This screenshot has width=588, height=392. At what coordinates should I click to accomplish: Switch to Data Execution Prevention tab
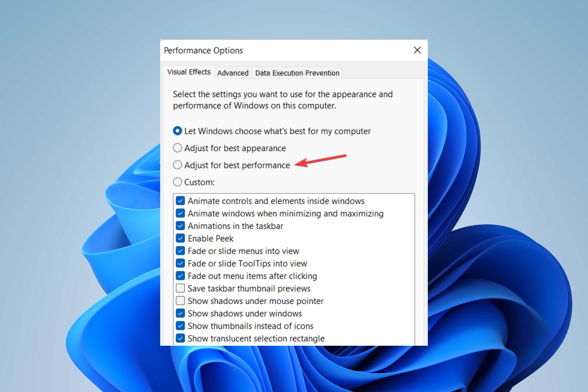coord(297,73)
